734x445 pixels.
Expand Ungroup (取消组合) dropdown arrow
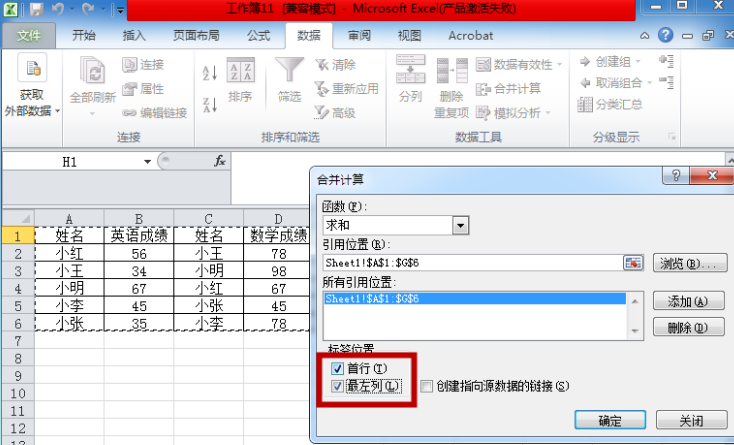(649, 83)
